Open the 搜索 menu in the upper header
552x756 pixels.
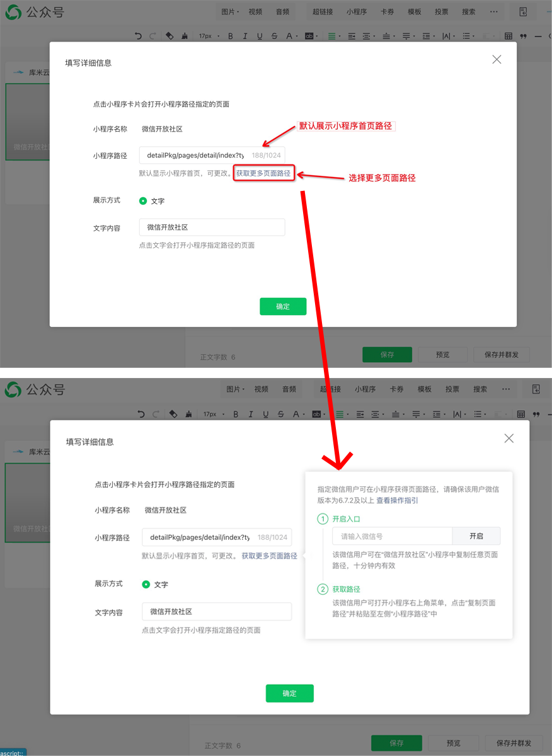click(469, 12)
